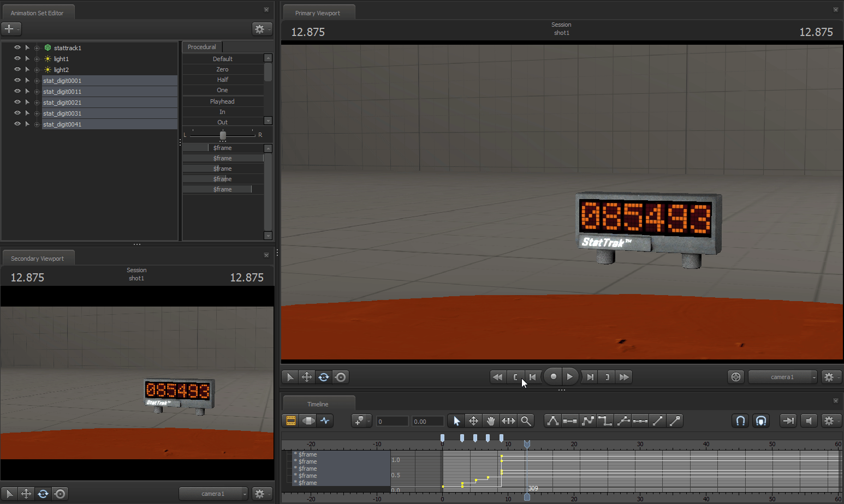Open the bookmark add dropdown in Timeline
Image resolution: width=844 pixels, height=504 pixels.
(361, 421)
